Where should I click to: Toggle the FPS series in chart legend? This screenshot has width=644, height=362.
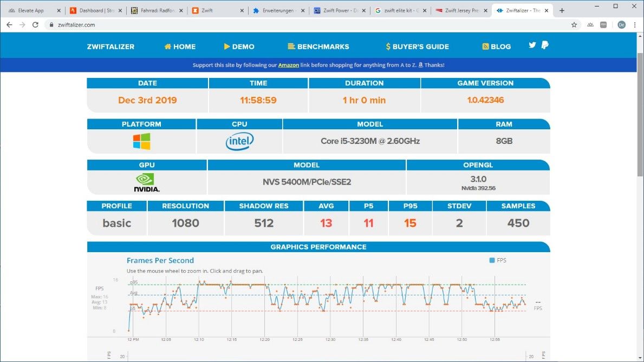pyautogui.click(x=497, y=260)
